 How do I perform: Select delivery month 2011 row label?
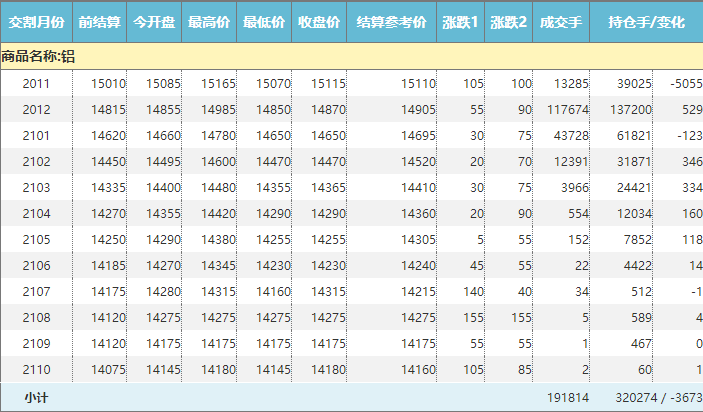click(x=37, y=84)
